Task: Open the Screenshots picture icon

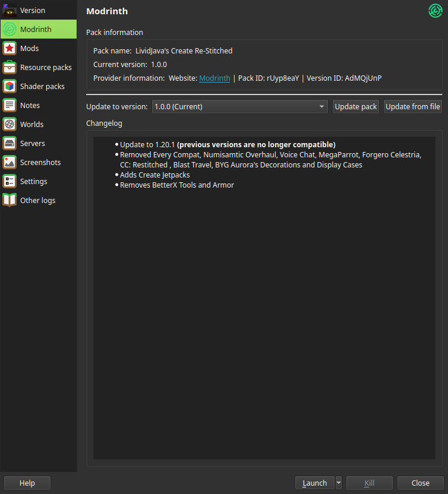Action: pos(10,162)
